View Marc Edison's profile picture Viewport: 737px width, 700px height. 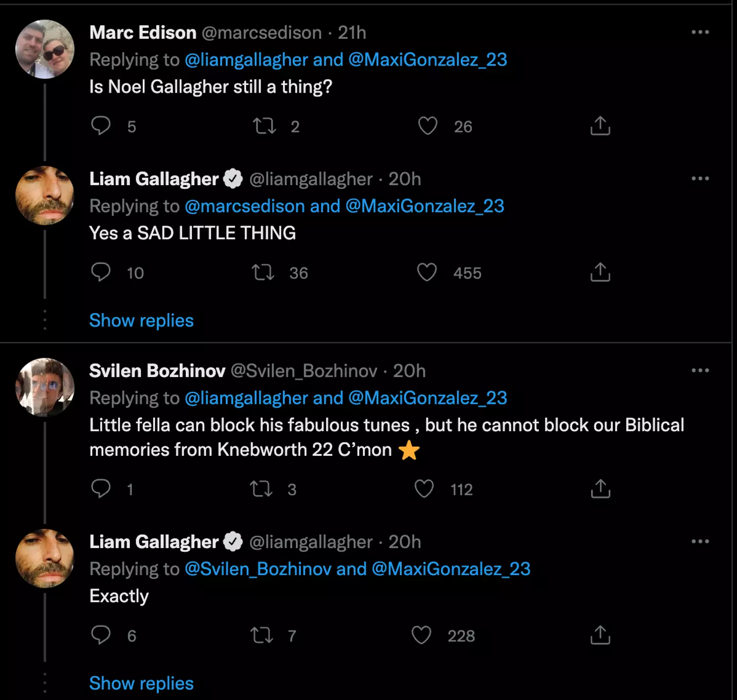45,49
